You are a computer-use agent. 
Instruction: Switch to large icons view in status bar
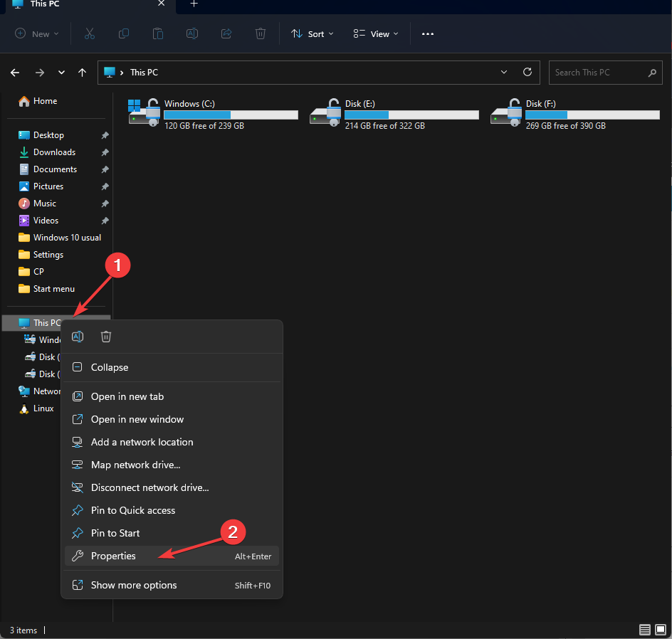point(661,630)
